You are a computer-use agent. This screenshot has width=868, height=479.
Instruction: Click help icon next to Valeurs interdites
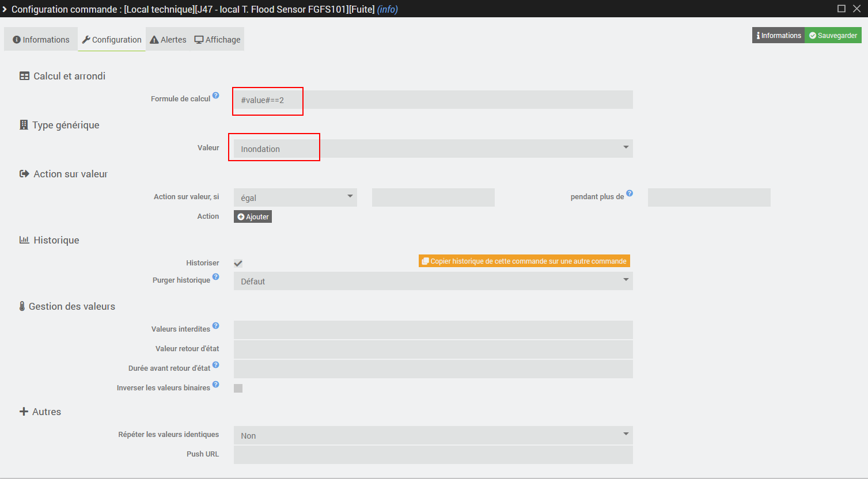tap(215, 326)
